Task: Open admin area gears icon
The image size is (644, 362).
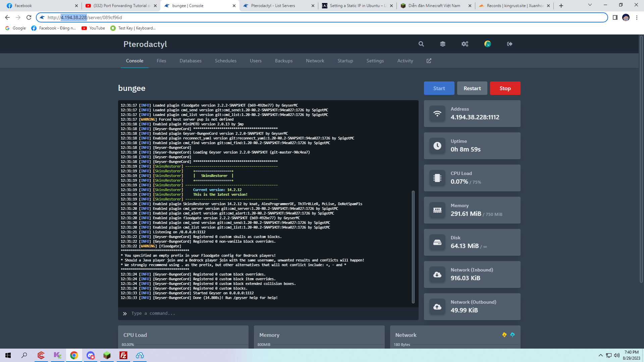Action: tap(465, 44)
